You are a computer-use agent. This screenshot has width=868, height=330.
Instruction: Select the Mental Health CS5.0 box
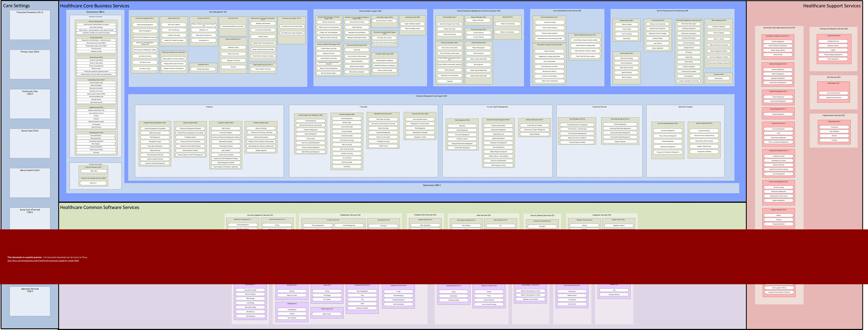click(30, 183)
